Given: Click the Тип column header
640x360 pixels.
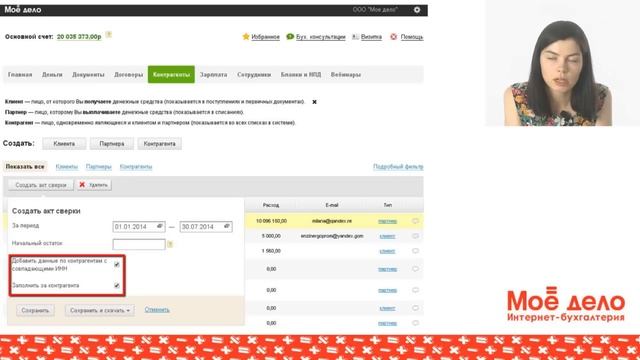Looking at the screenshot, I should 388,205.
